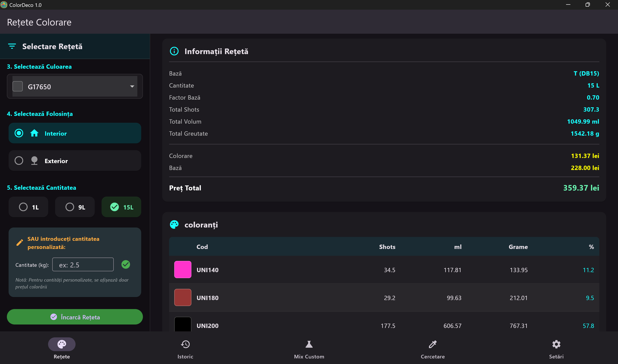Screen dimensions: 618x364
Task: Click the filter icon beside Selectare Rețetă
Action: (x=12, y=46)
